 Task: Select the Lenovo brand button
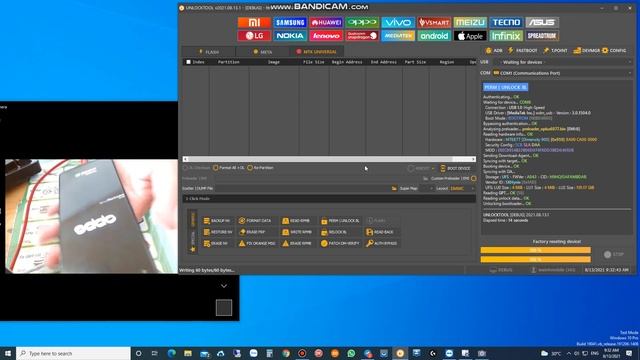point(326,36)
